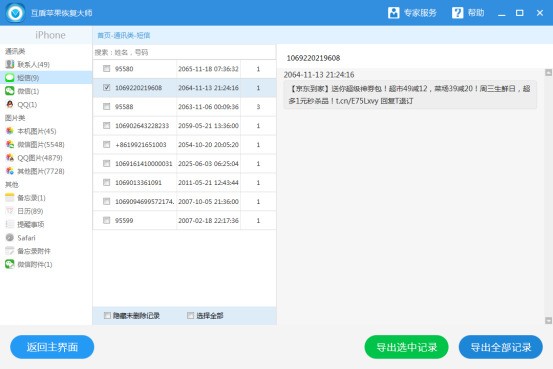
Task: Select date 2054-10-20 20:05:20 cell
Action: 208,145
